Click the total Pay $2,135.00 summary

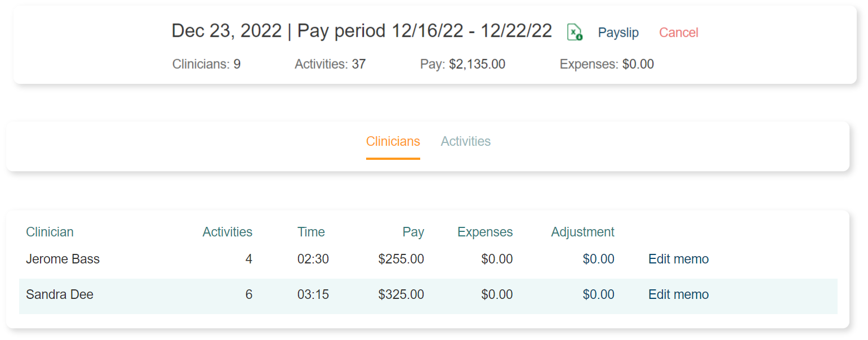tap(462, 64)
